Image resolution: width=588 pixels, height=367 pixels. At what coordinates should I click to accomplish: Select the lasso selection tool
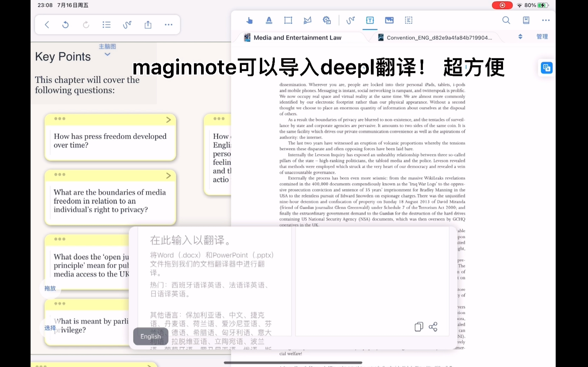307,20
